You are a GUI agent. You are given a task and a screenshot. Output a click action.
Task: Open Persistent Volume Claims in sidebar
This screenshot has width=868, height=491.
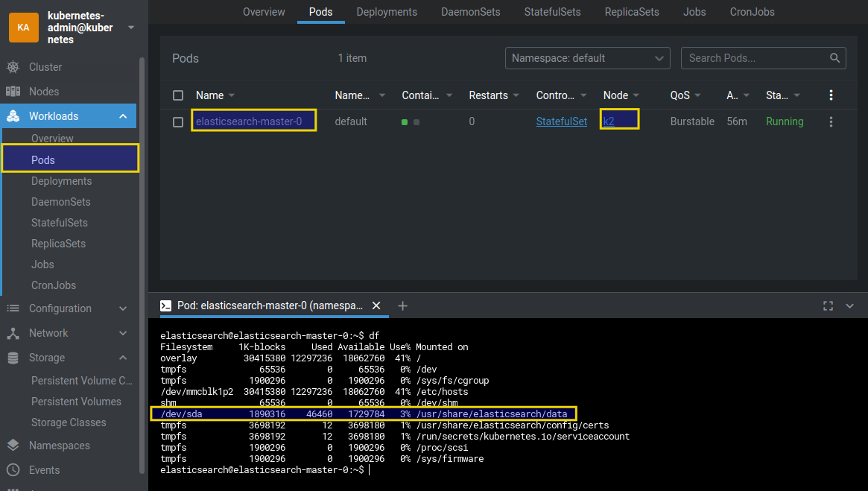[82, 381]
